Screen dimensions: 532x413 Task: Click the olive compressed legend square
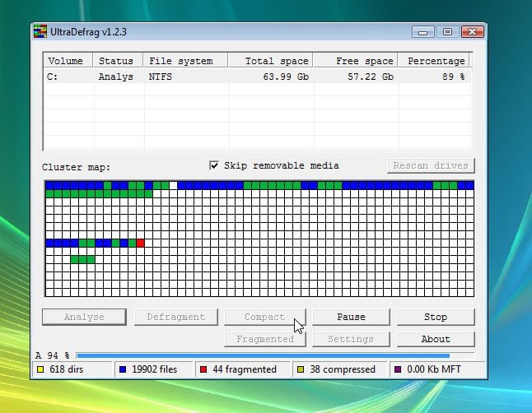pyautogui.click(x=301, y=369)
